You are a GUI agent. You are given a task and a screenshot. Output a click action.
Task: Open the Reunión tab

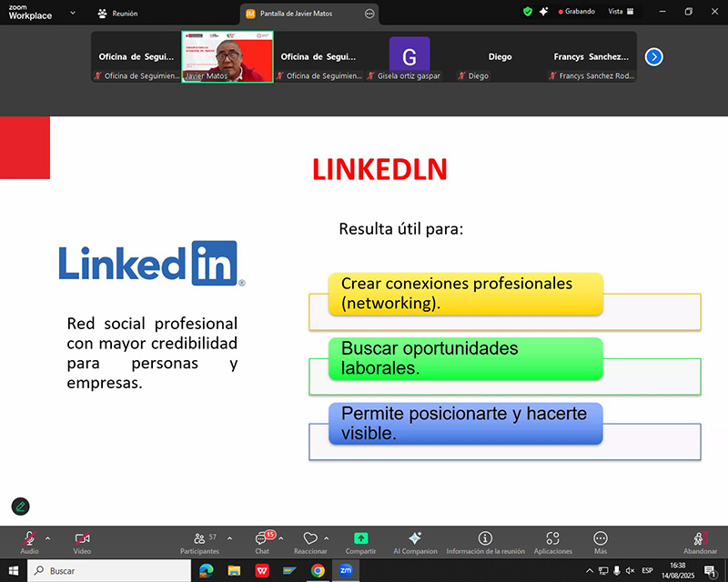point(118,14)
